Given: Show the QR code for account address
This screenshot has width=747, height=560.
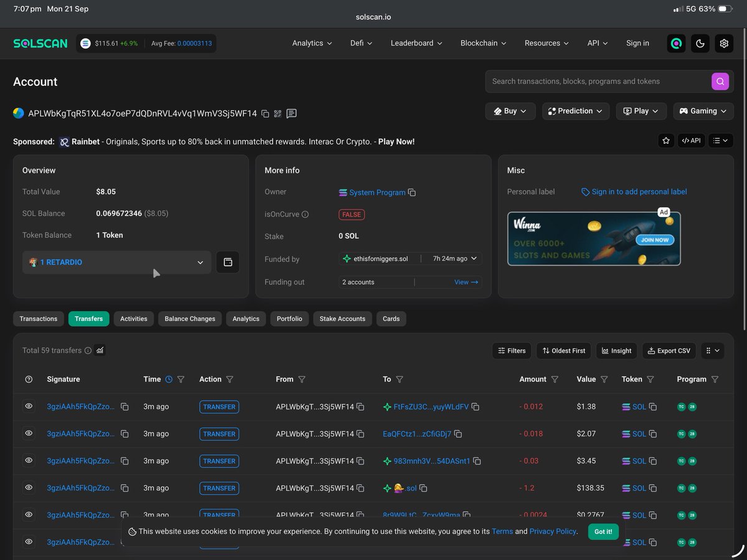Looking at the screenshot, I should tap(278, 114).
